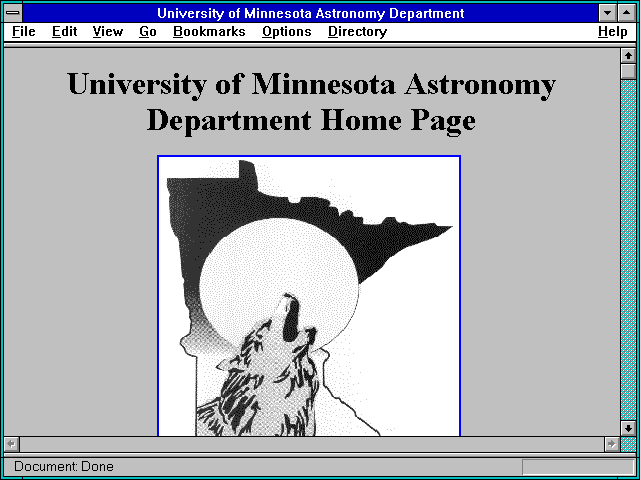The image size is (640, 480).
Task: Open the window system control menu box
Action: coord(13,13)
